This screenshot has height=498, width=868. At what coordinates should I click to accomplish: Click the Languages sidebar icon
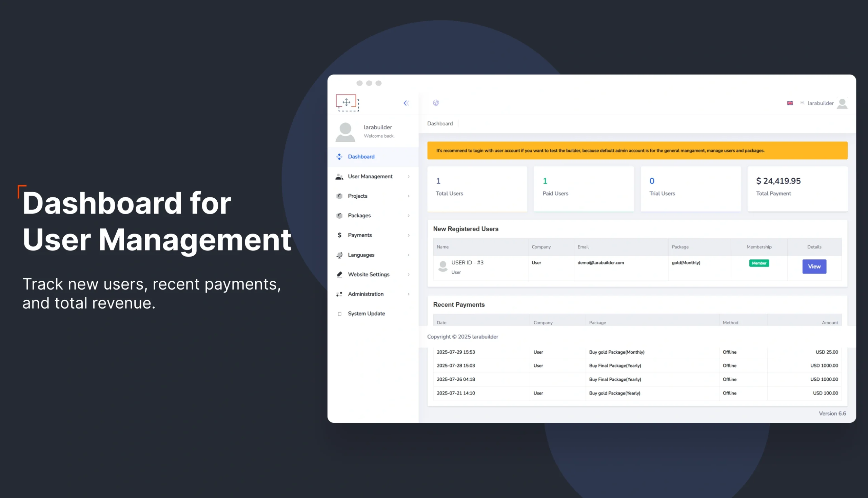(x=339, y=255)
